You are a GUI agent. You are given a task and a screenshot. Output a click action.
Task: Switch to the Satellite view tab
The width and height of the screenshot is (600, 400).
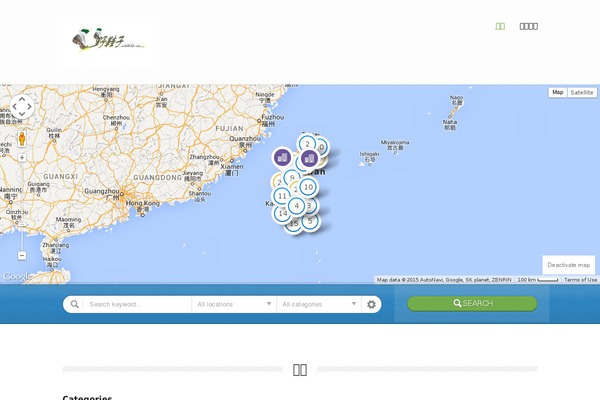(x=582, y=92)
